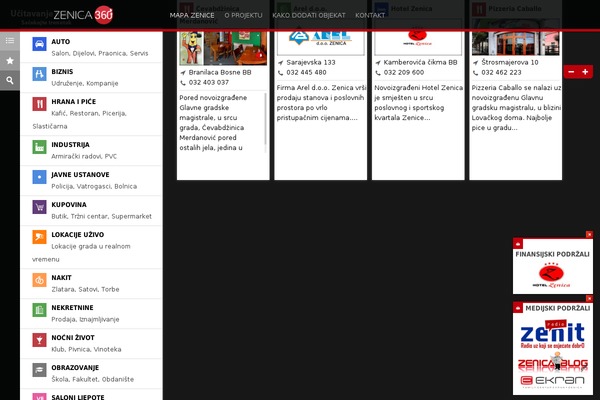Image resolution: width=600 pixels, height=400 pixels.
Task: Click the NAKIT category title
Action: pyautogui.click(x=62, y=278)
